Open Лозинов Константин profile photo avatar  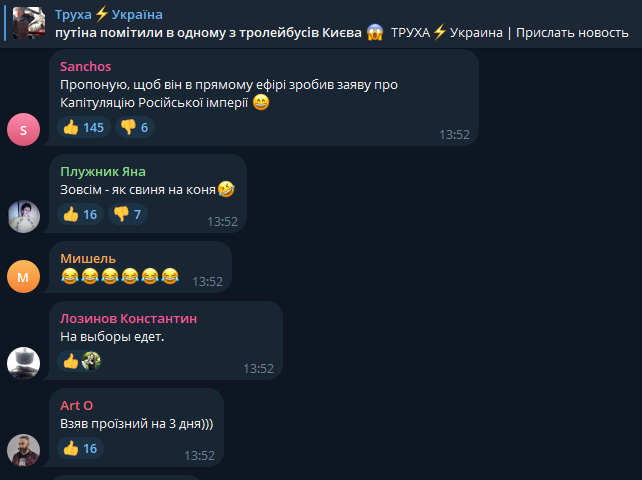[x=23, y=363]
